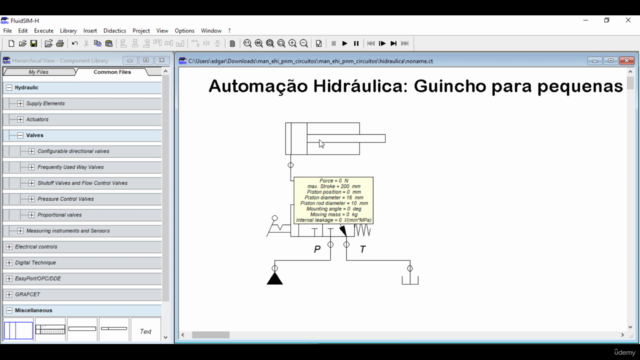Zoom out with the minus magnifier

(x=304, y=43)
